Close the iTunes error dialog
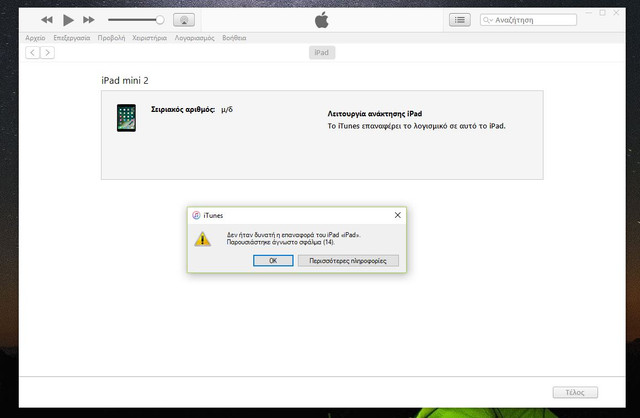 coord(398,215)
